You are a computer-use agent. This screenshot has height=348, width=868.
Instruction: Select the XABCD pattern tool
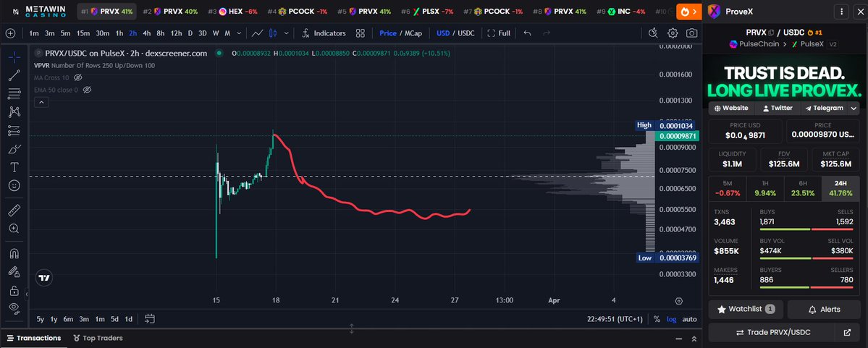click(14, 111)
